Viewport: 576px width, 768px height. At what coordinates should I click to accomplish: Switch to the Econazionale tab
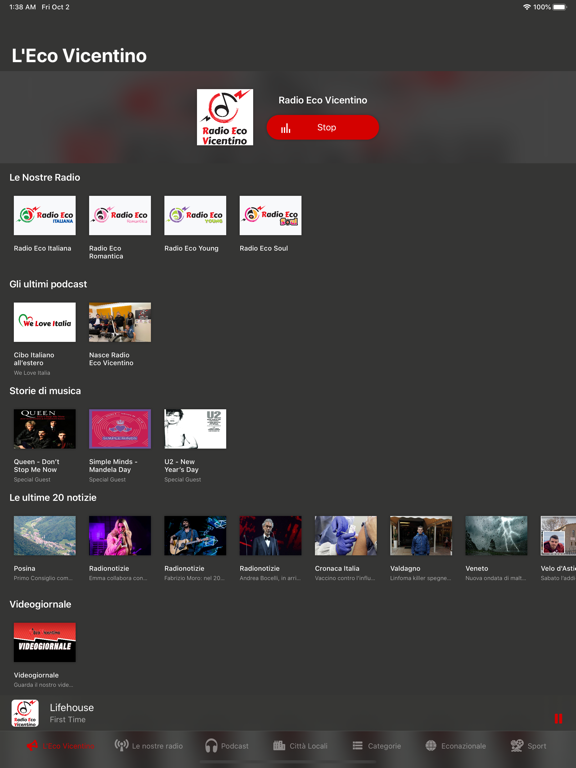[x=456, y=746]
